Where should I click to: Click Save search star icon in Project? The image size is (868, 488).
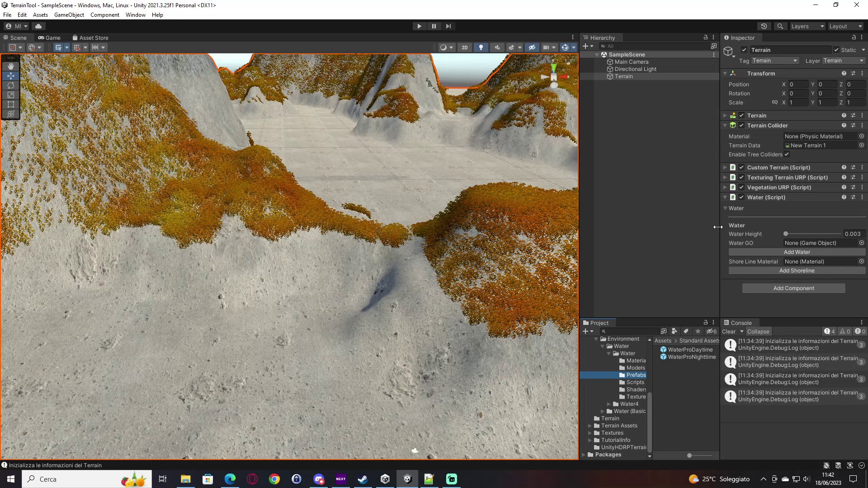tap(698, 331)
